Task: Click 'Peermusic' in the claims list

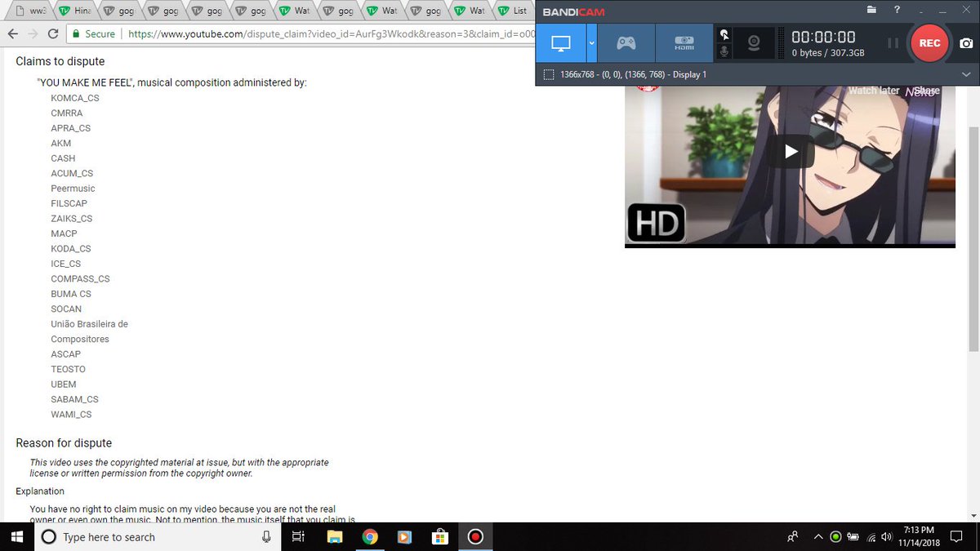Action: point(73,189)
